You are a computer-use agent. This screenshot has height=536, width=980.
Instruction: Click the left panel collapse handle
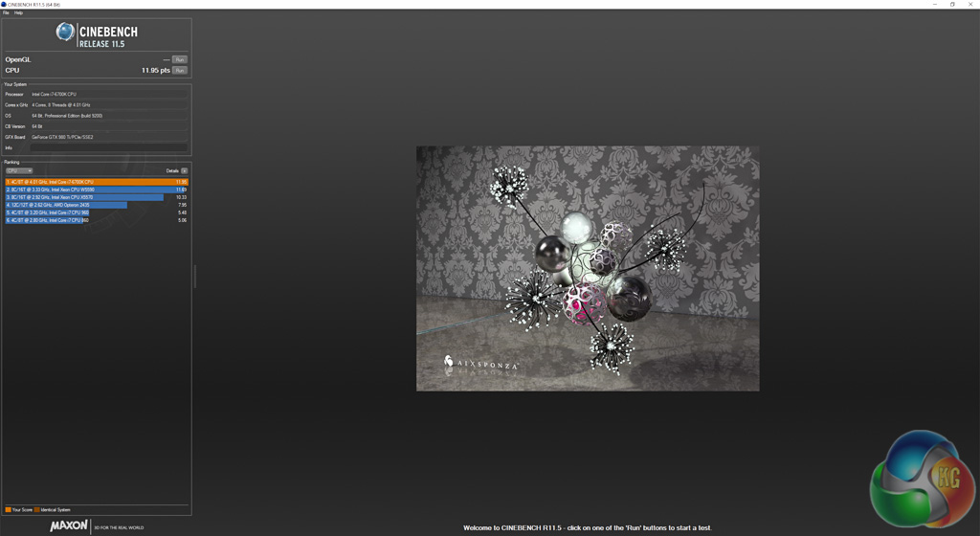click(195, 276)
